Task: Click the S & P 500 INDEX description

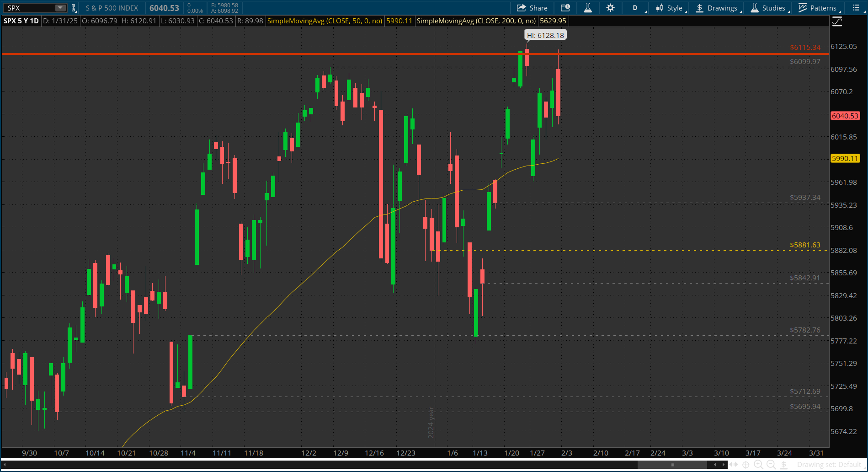Action: pos(112,8)
